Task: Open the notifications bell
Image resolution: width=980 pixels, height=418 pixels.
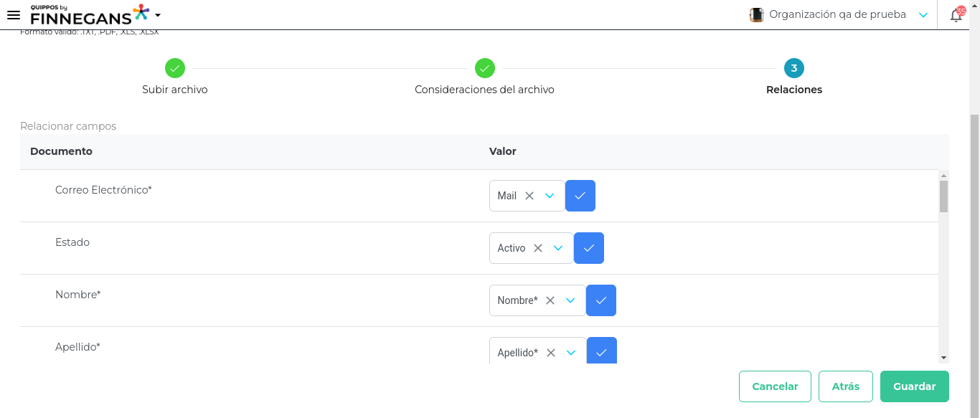Action: pyautogui.click(x=956, y=15)
